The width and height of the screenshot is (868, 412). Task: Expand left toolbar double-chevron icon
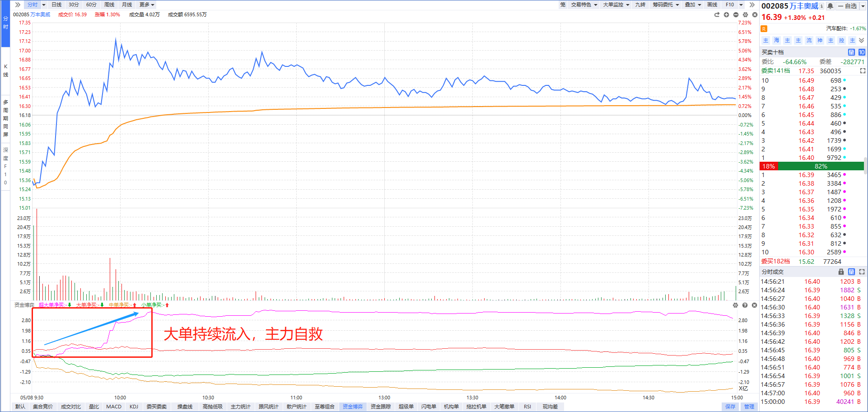pyautogui.click(x=18, y=5)
